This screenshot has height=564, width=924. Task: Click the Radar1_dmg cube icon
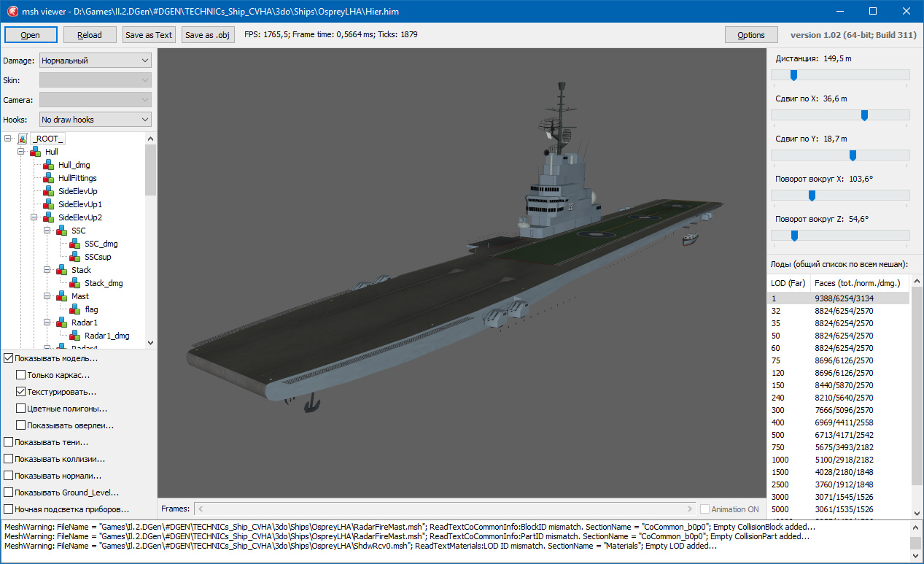coord(75,336)
